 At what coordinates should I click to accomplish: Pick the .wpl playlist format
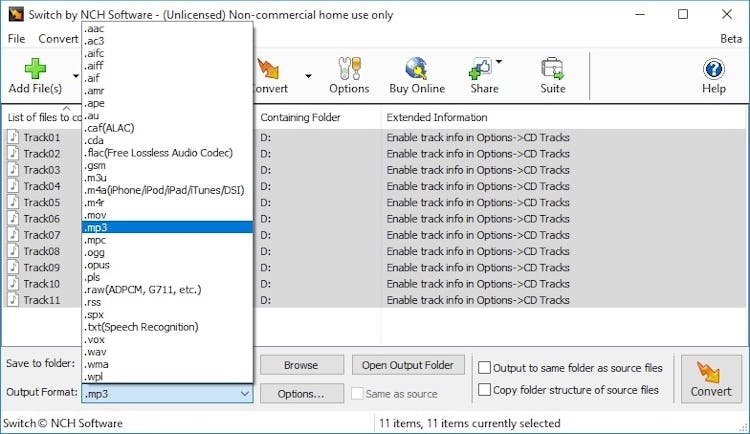(x=167, y=377)
